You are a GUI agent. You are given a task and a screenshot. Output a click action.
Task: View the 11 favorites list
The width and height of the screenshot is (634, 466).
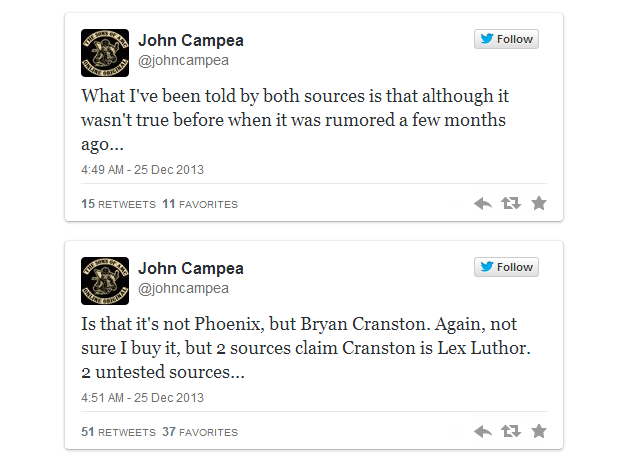tap(200, 205)
